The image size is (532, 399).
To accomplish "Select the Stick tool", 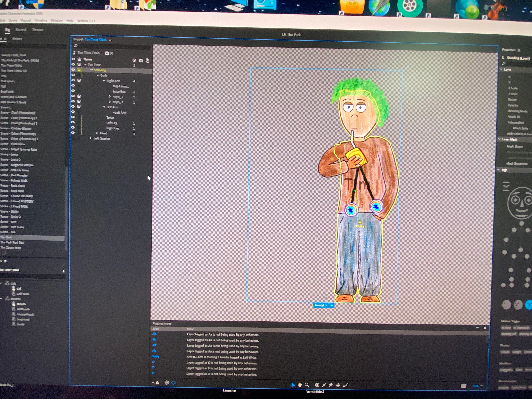I will [x=324, y=385].
